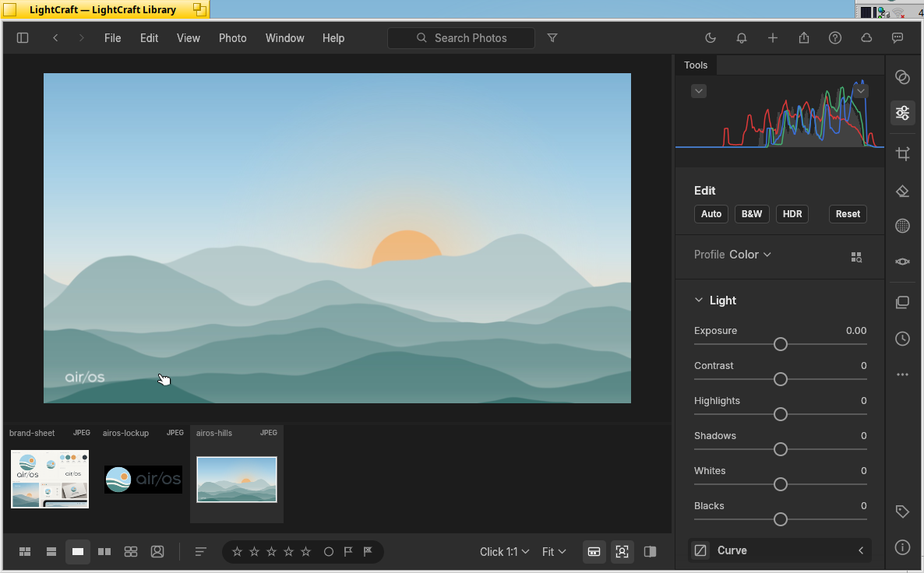The height and width of the screenshot is (573, 924).
Task: Open the sort order icon
Action: pyautogui.click(x=201, y=552)
